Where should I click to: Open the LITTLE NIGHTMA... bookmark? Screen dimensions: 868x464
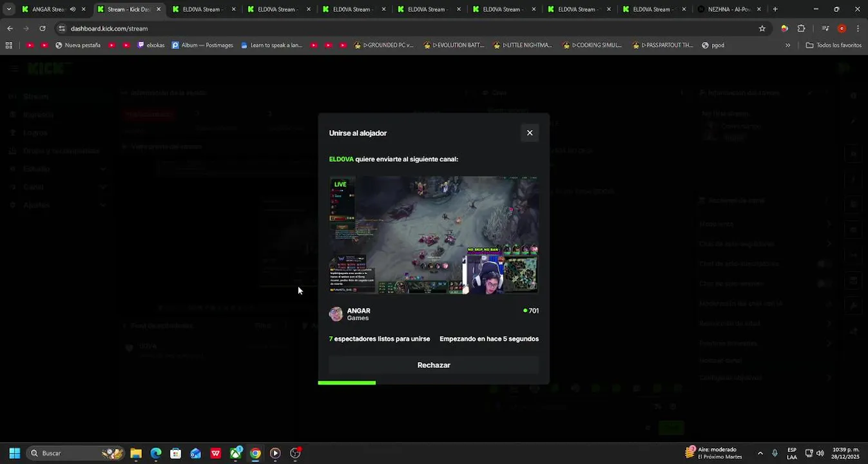pos(523,45)
